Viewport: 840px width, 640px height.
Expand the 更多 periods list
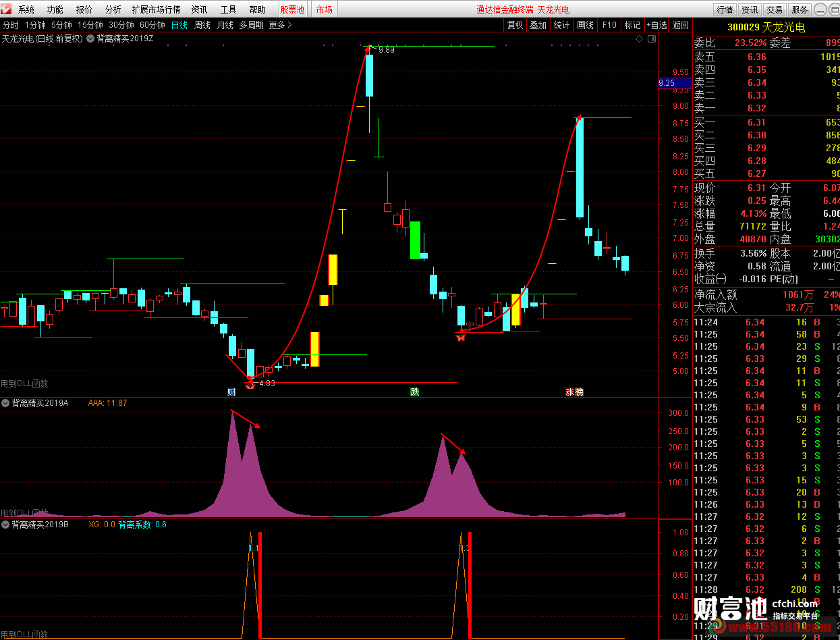tap(280, 25)
